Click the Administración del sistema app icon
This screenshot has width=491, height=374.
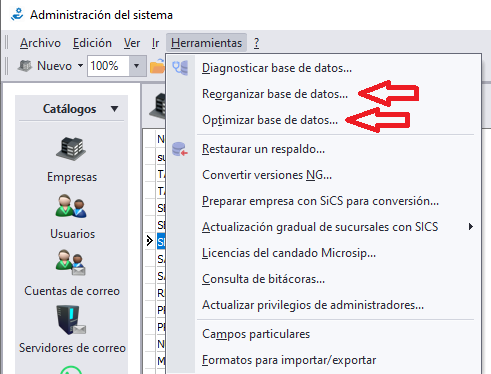[x=17, y=15]
